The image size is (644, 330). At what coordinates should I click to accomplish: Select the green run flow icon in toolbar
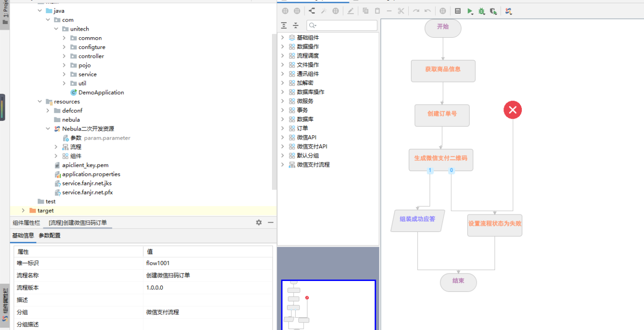[x=470, y=11]
